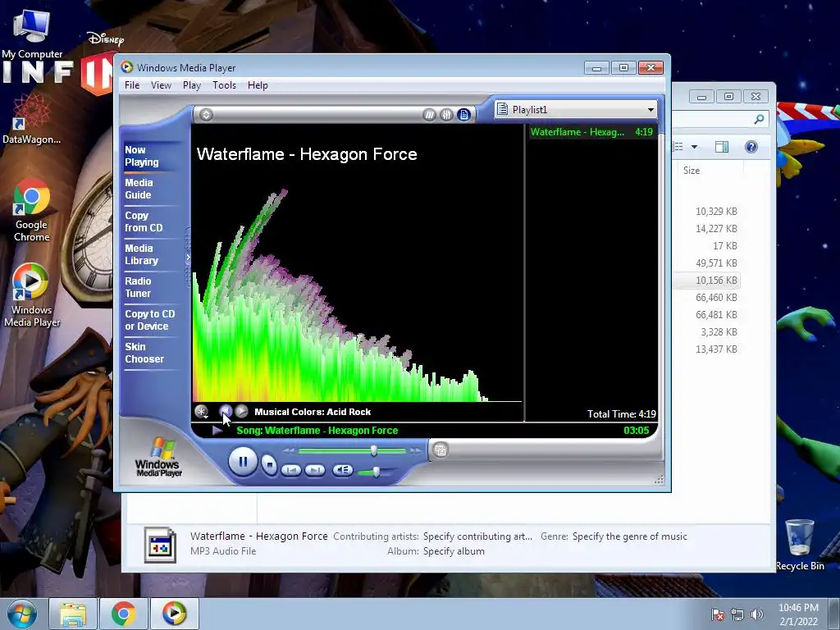Launch Google Chrome from the desktop
The image size is (840, 630).
[32, 210]
